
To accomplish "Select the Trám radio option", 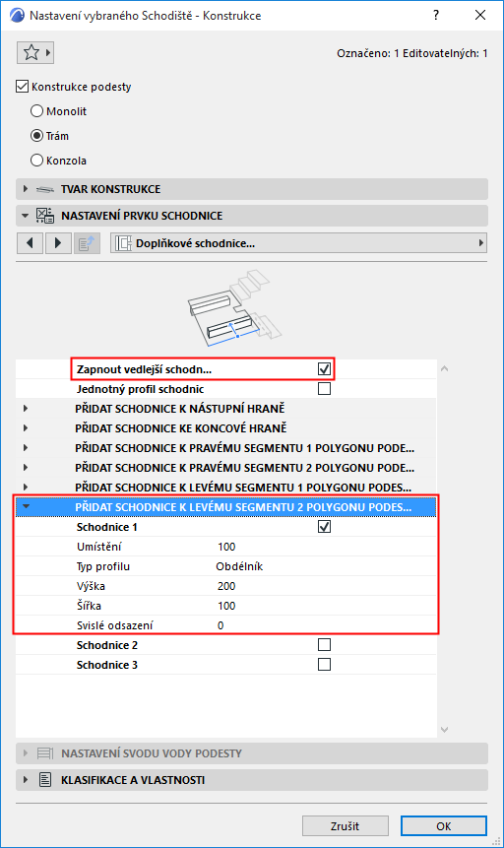I will [36, 136].
